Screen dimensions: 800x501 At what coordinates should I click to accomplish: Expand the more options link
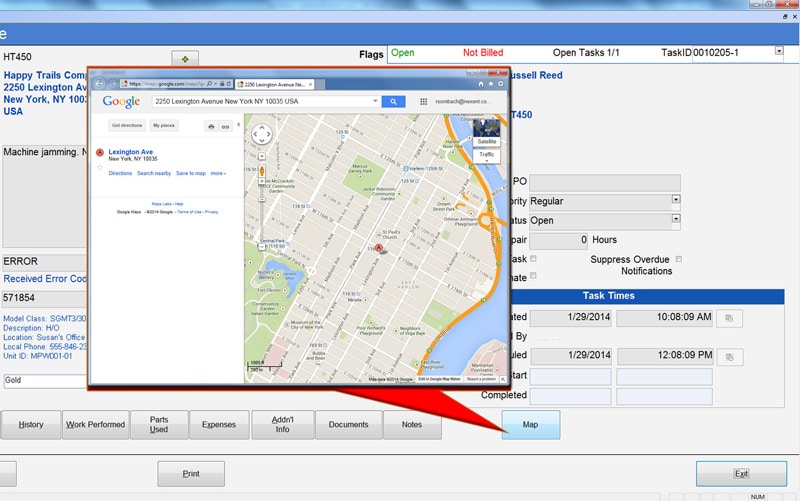218,173
